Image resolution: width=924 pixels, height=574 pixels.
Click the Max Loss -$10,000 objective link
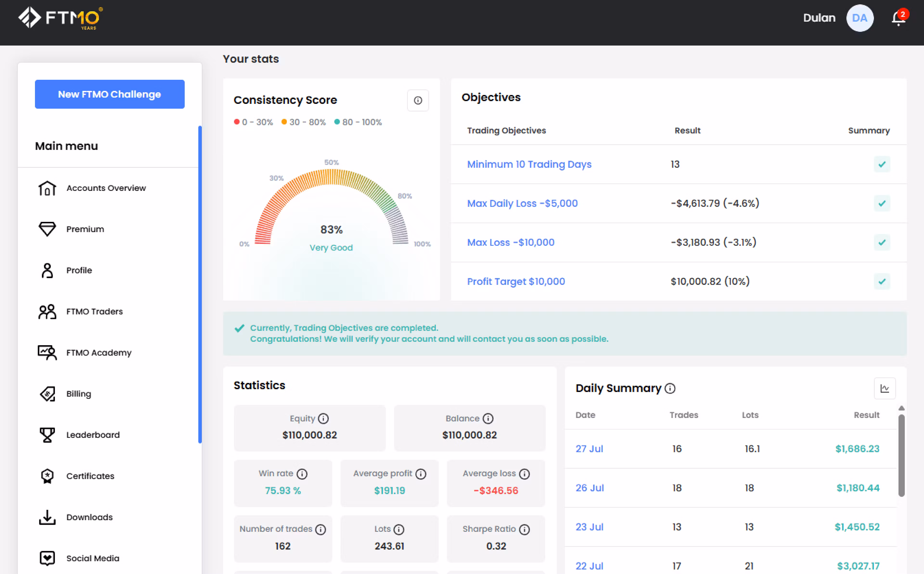point(510,242)
